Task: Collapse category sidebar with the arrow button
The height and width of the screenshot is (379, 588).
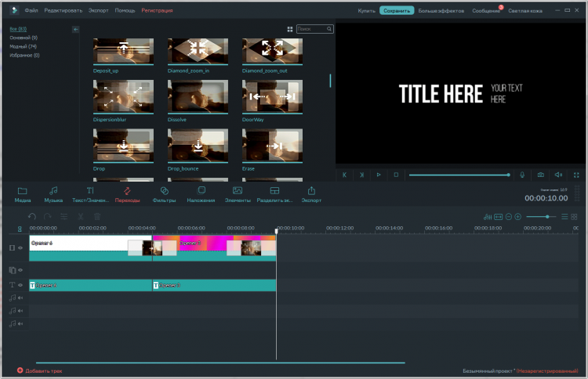Action: [76, 29]
